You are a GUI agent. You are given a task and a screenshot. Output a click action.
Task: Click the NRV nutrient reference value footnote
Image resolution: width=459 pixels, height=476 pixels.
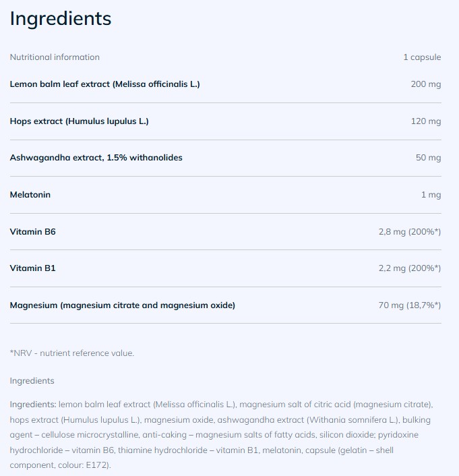tap(72, 353)
